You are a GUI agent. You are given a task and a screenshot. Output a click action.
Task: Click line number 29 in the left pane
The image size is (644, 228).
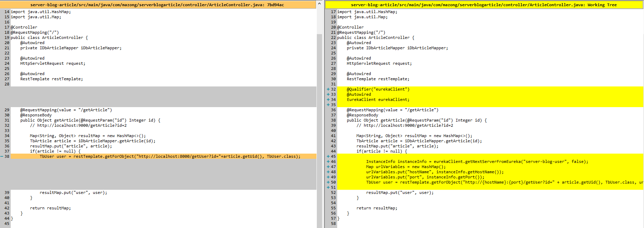(7, 110)
